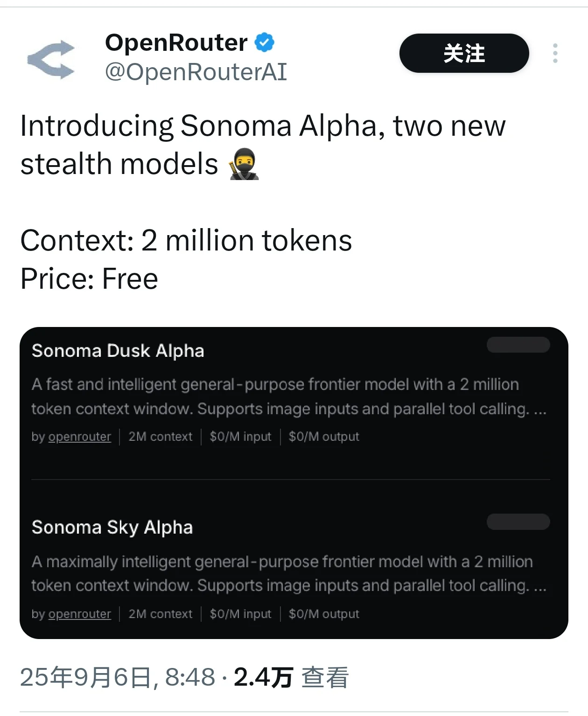Click "$0/M output" under Sonoma Dusk Alpha
This screenshot has height=716, width=588.
point(324,437)
